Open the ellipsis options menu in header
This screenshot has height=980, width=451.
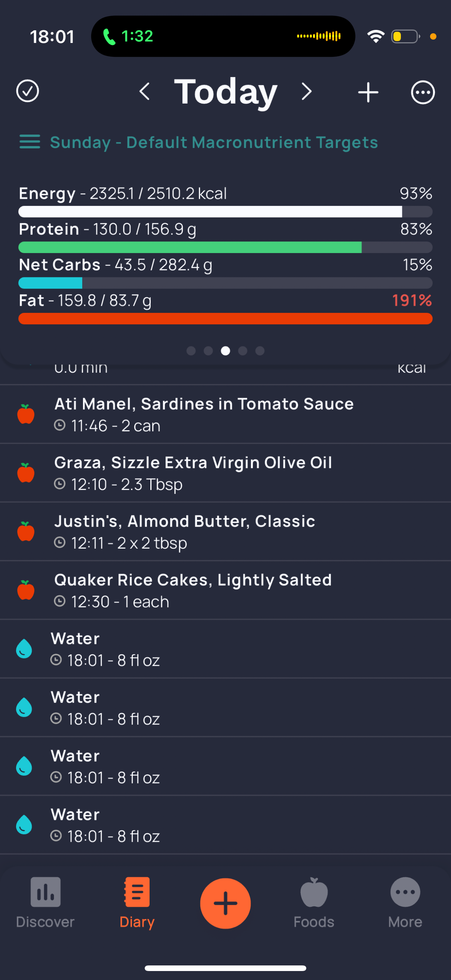pos(423,92)
